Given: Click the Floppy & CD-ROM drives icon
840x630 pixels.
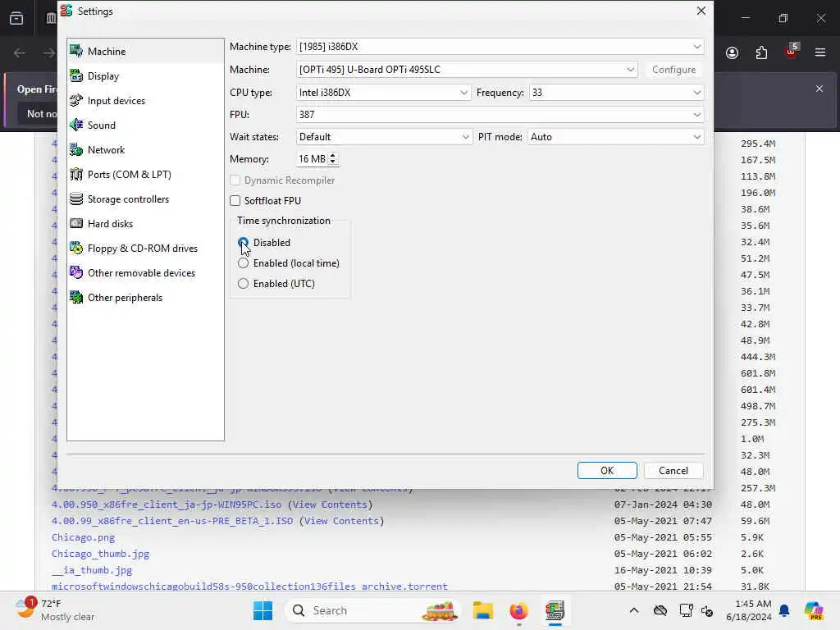Looking at the screenshot, I should pos(76,249).
